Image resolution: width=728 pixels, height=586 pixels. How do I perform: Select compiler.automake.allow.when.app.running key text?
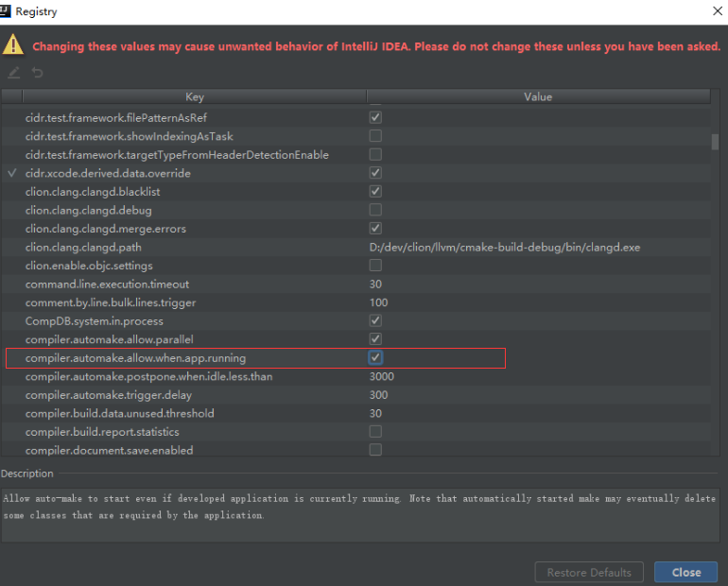pos(135,358)
